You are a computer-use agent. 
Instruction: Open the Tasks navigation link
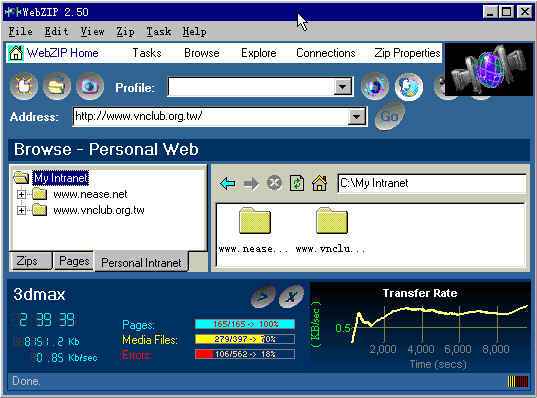[x=147, y=53]
